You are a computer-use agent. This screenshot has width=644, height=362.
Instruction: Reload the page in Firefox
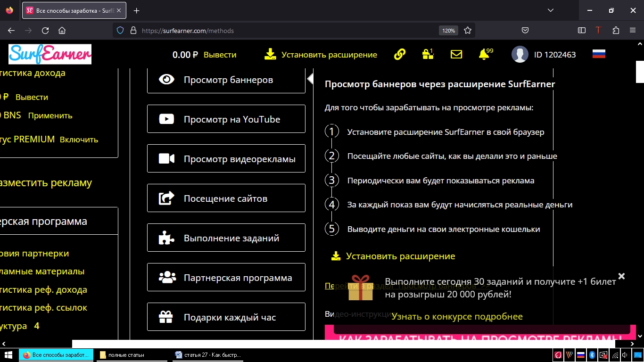coord(45,30)
